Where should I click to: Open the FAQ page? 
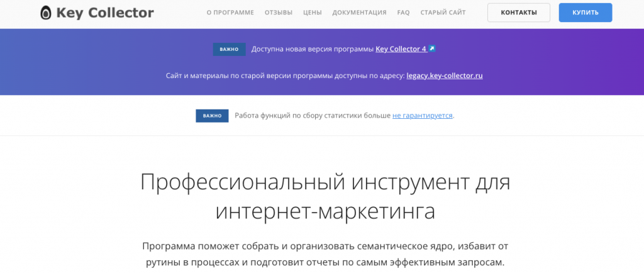(403, 13)
